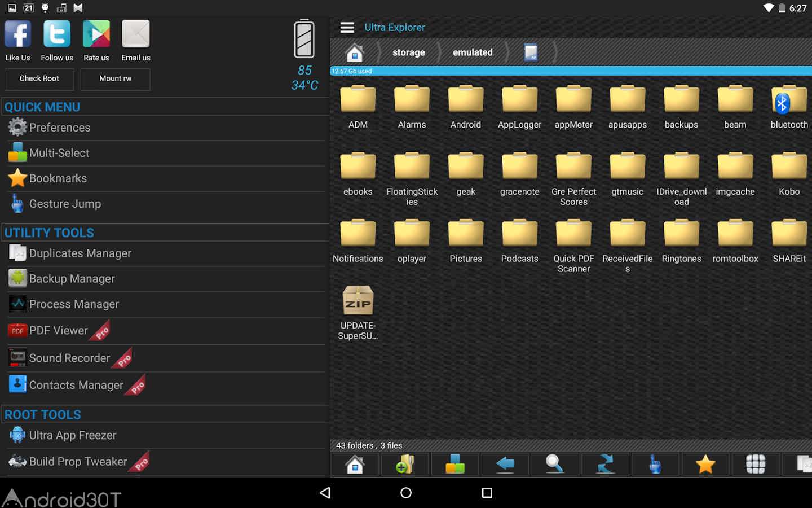Open Bookmarks from the quick menu
This screenshot has height=508, width=812.
pyautogui.click(x=165, y=178)
